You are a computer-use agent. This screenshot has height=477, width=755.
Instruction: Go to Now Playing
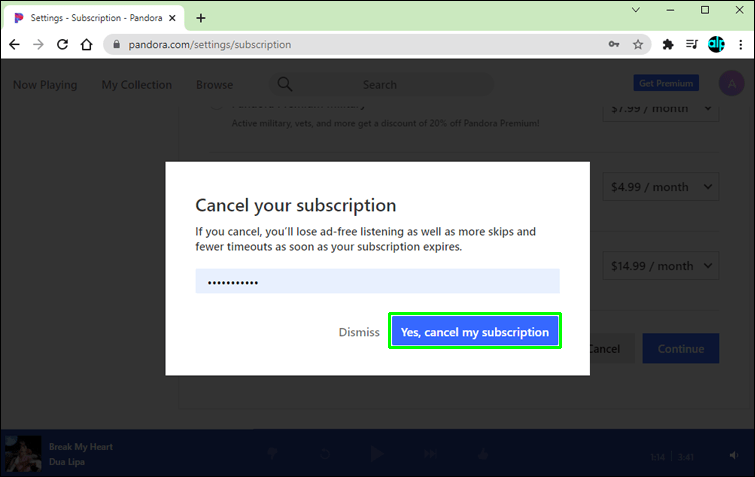click(x=45, y=85)
